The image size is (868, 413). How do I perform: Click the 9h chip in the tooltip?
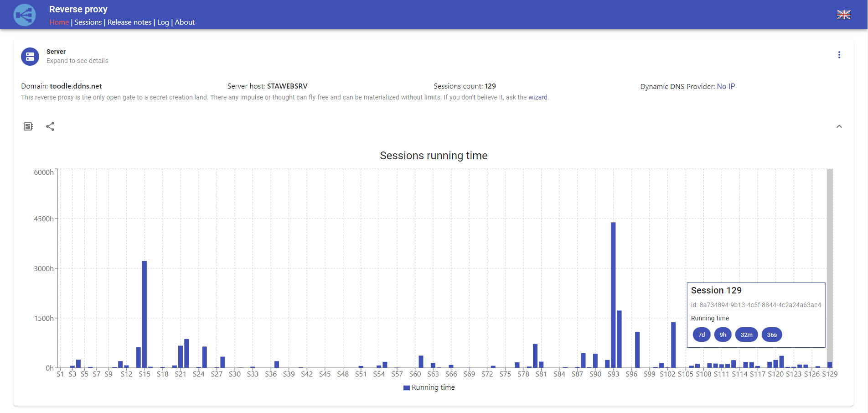[723, 335]
